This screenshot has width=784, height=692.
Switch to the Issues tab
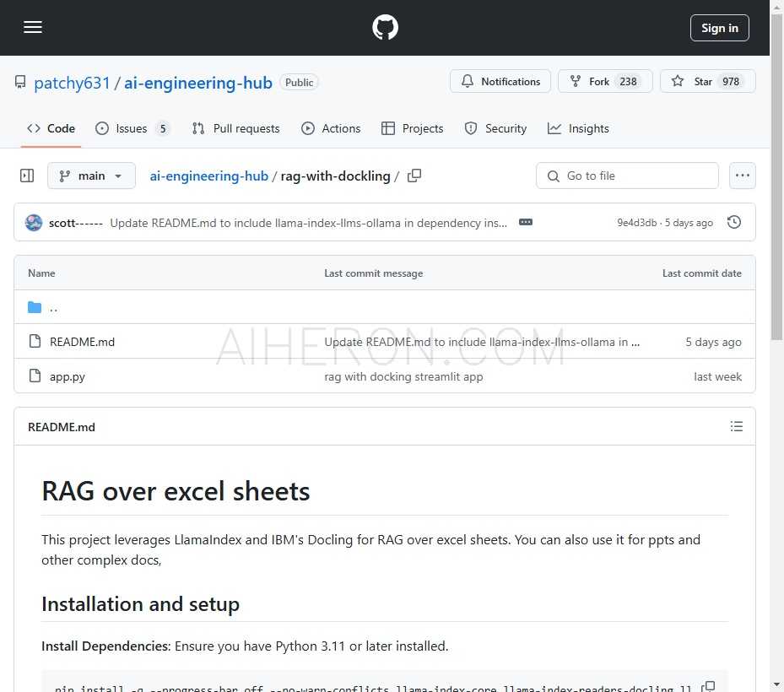[x=132, y=128]
